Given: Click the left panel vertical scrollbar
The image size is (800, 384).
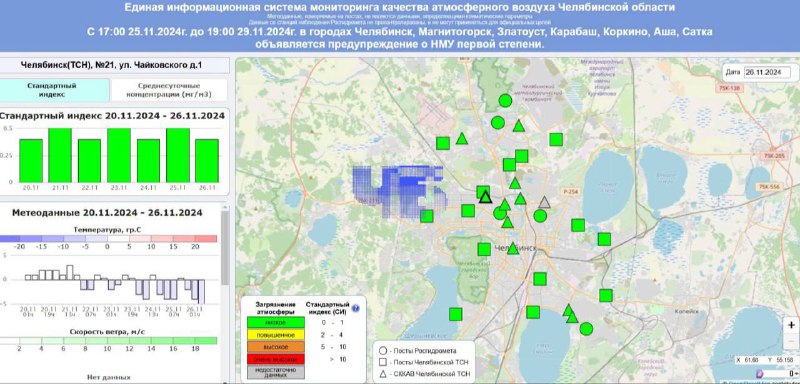Looking at the screenshot, I should (x=225, y=248).
